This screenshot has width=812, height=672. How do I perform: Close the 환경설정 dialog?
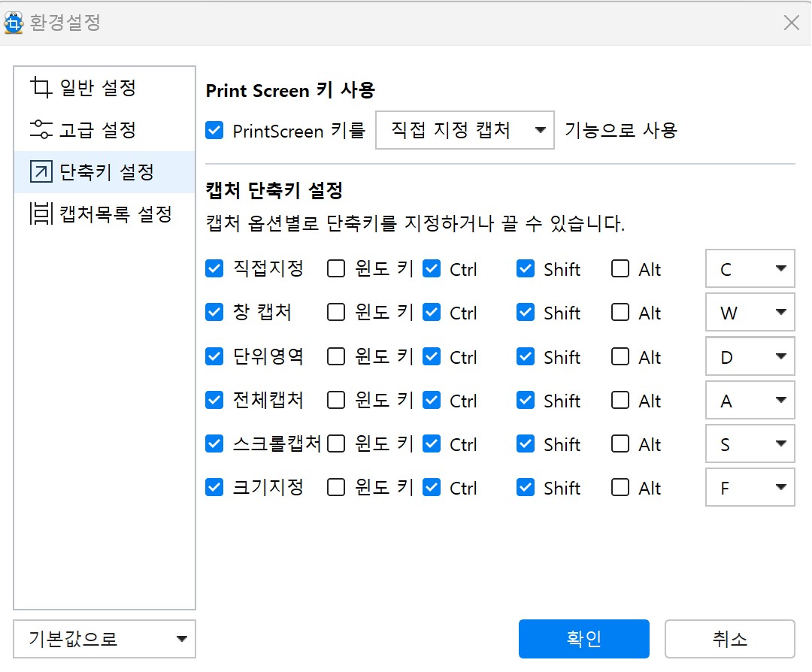coord(791,23)
